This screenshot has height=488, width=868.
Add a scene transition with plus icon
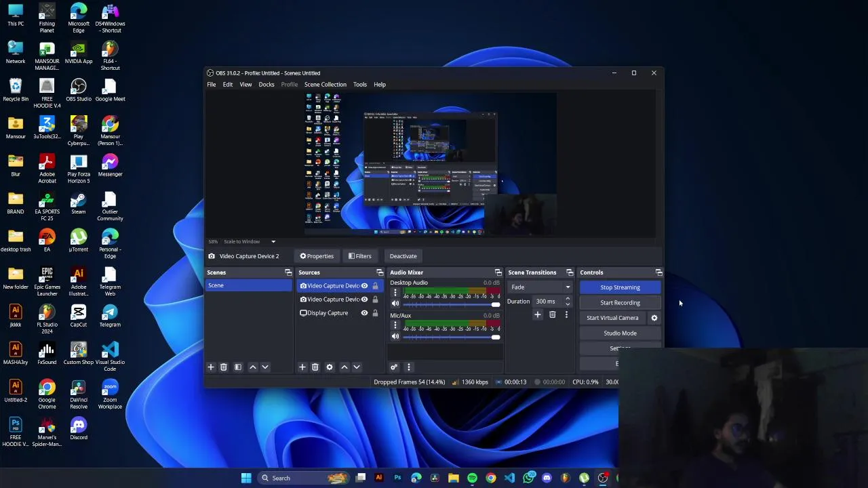click(538, 314)
